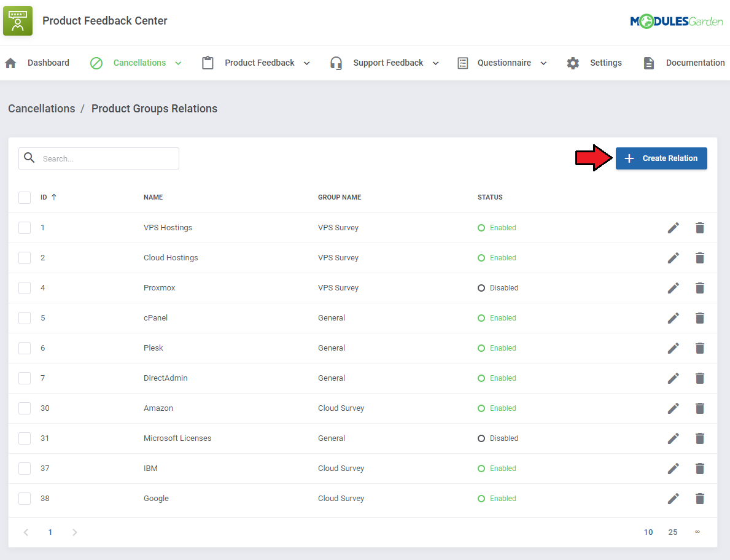730x560 pixels.
Task: Tick the select-all checkbox in header
Action: pos(25,197)
